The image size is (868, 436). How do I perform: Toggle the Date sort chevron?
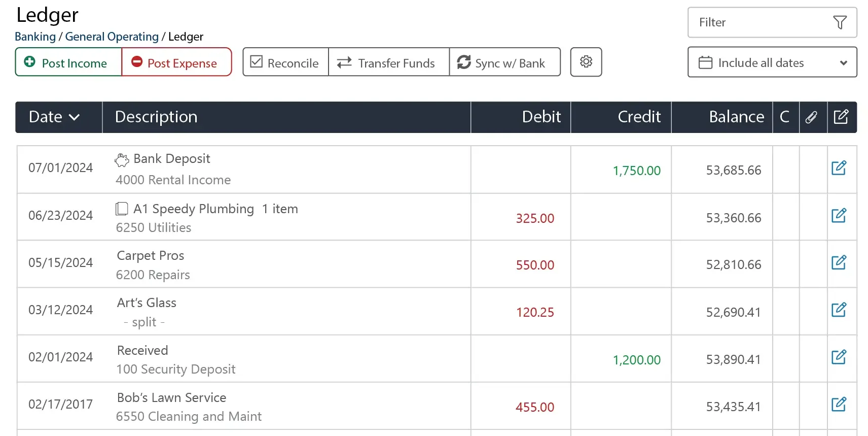tap(75, 117)
